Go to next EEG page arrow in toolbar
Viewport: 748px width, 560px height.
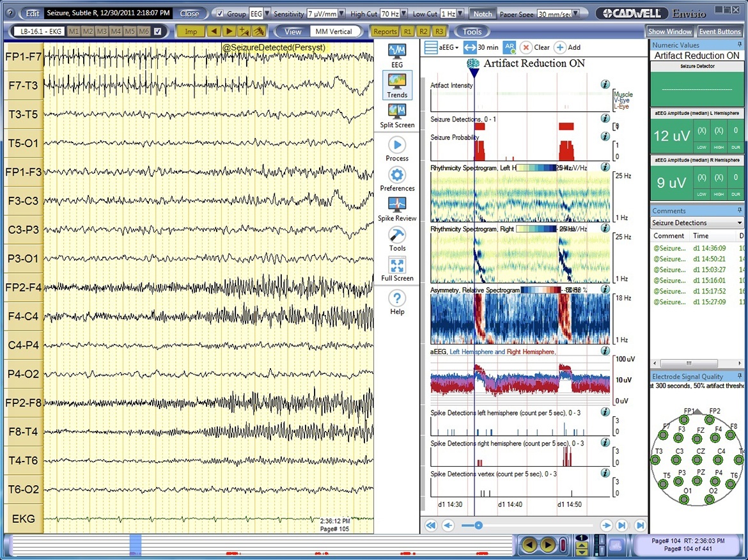pyautogui.click(x=229, y=31)
